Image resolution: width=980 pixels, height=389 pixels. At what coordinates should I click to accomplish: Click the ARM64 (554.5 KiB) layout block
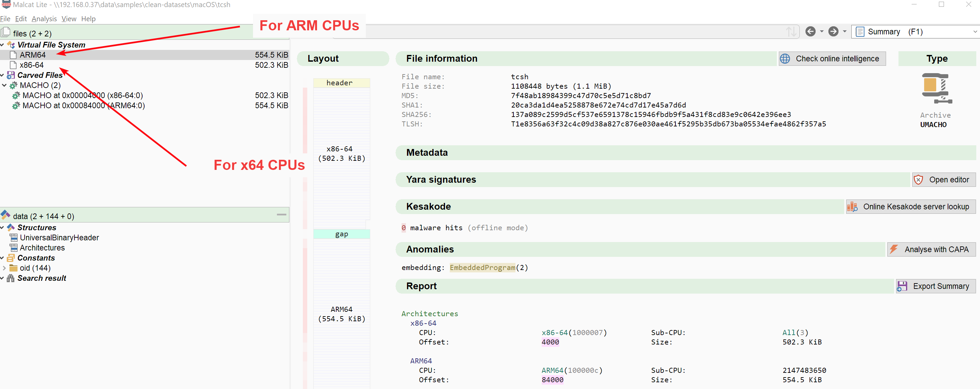(x=341, y=313)
